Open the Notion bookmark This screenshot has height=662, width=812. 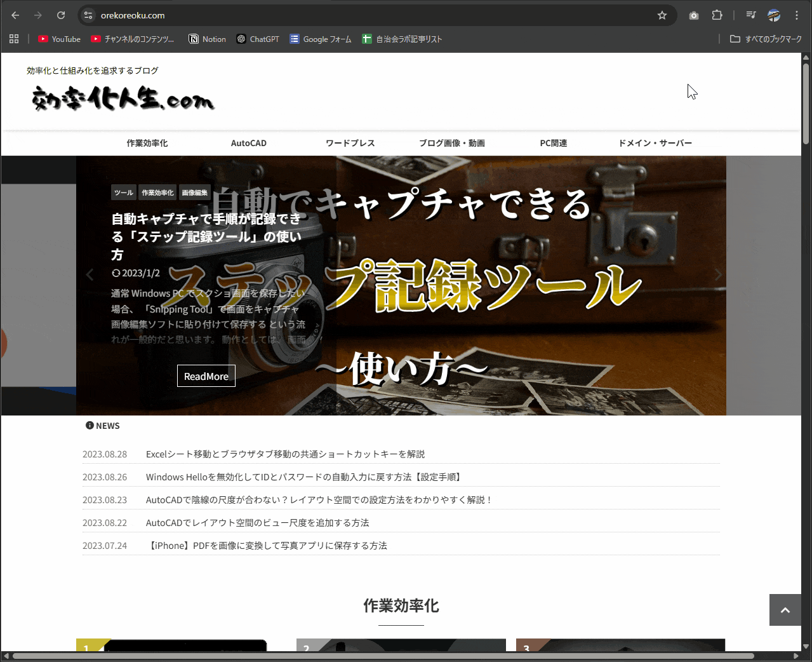207,39
